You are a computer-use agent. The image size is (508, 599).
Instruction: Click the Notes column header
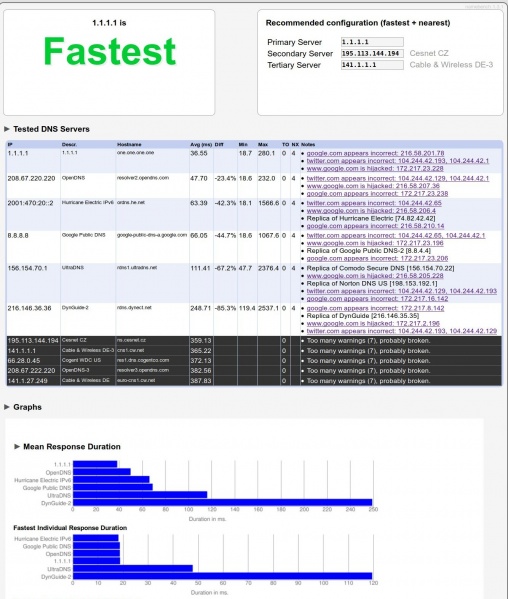(x=308, y=144)
